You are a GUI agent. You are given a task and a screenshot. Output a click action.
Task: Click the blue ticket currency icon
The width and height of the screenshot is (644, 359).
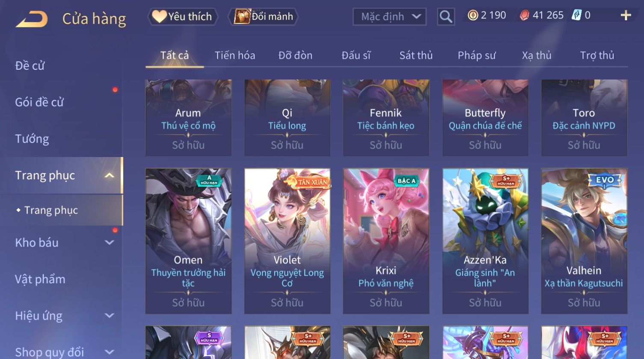[x=577, y=15]
